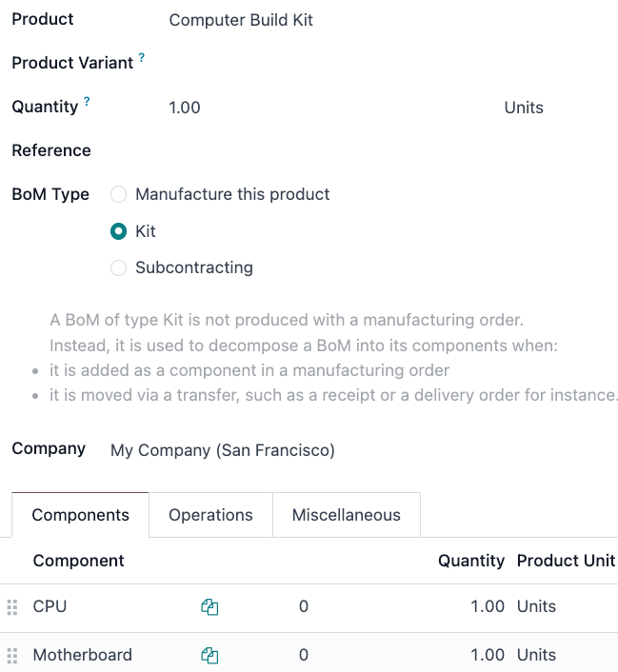Select the Kit BoM type
Image resolution: width=618 pixels, height=672 pixels.
(x=119, y=231)
